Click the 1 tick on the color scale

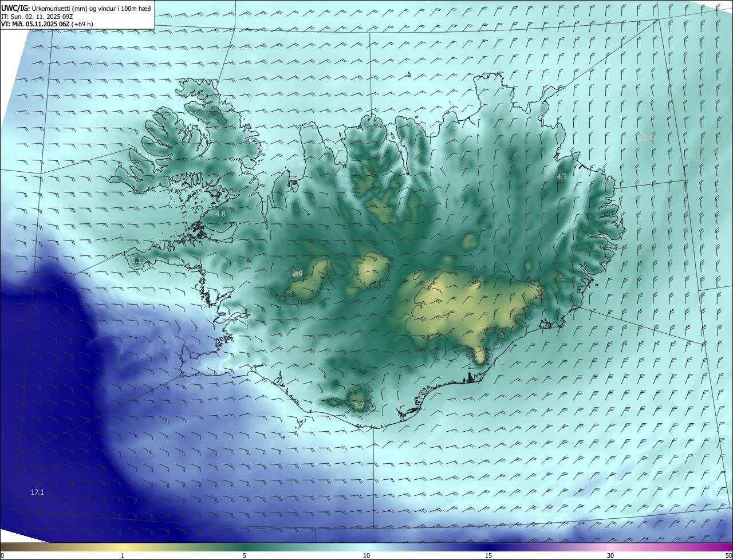click(123, 556)
